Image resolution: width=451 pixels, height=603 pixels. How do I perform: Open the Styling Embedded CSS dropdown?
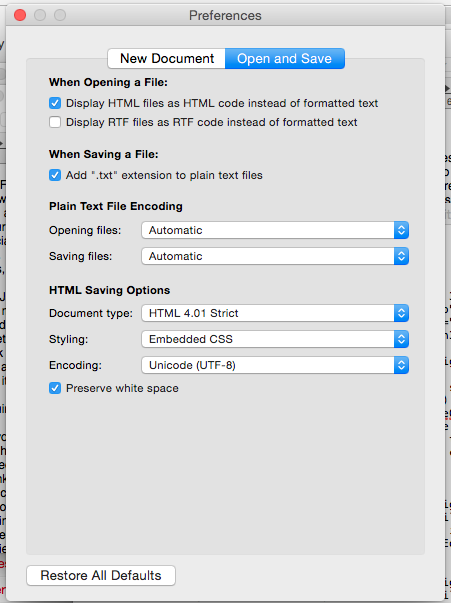[x=275, y=339]
